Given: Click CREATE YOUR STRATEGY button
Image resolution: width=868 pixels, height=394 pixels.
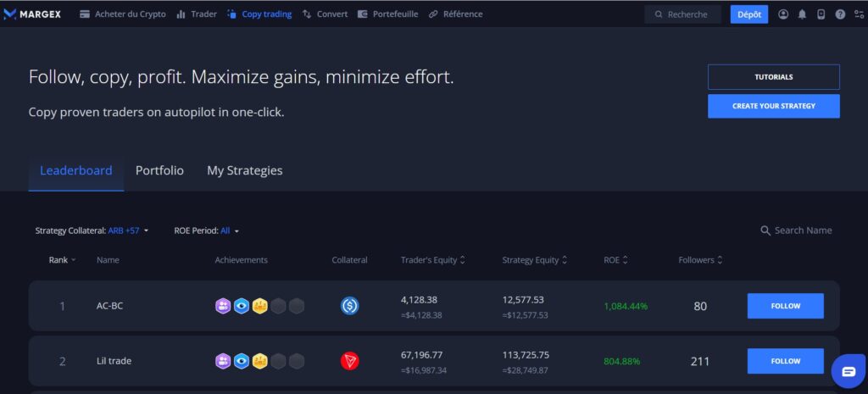Looking at the screenshot, I should pos(773,106).
